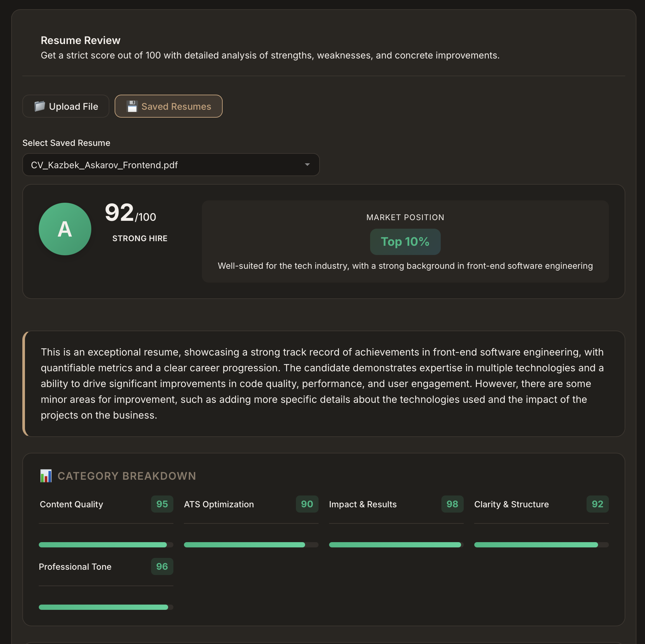This screenshot has width=645, height=644.
Task: Click the Content Quality progress bar
Action: point(103,545)
